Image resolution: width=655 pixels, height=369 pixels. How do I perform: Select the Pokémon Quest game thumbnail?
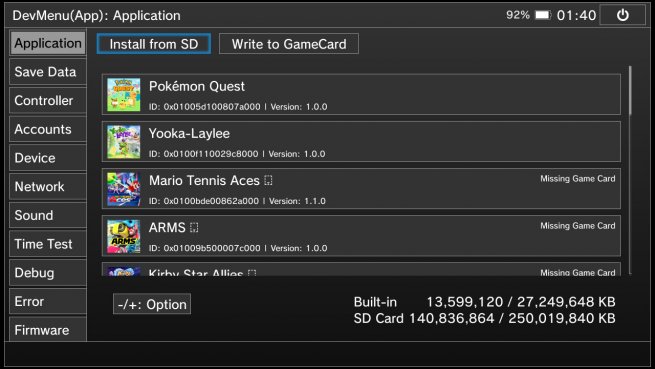coord(124,94)
